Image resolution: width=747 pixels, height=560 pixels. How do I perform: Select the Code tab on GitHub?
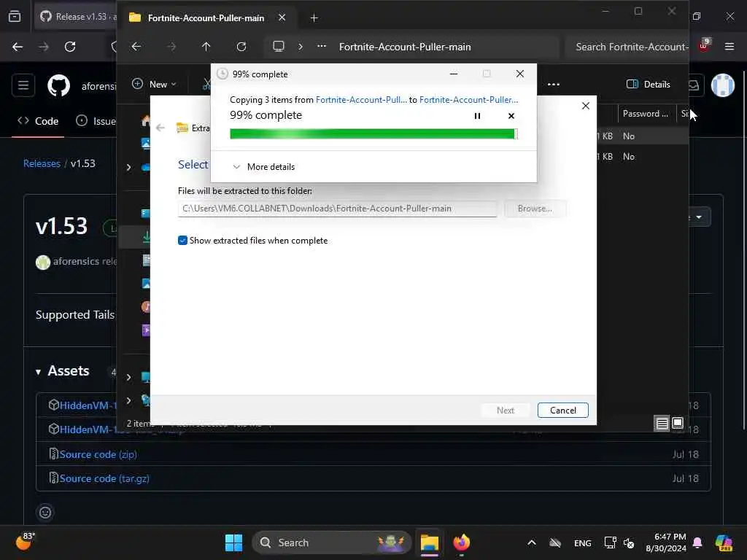pyautogui.click(x=38, y=121)
